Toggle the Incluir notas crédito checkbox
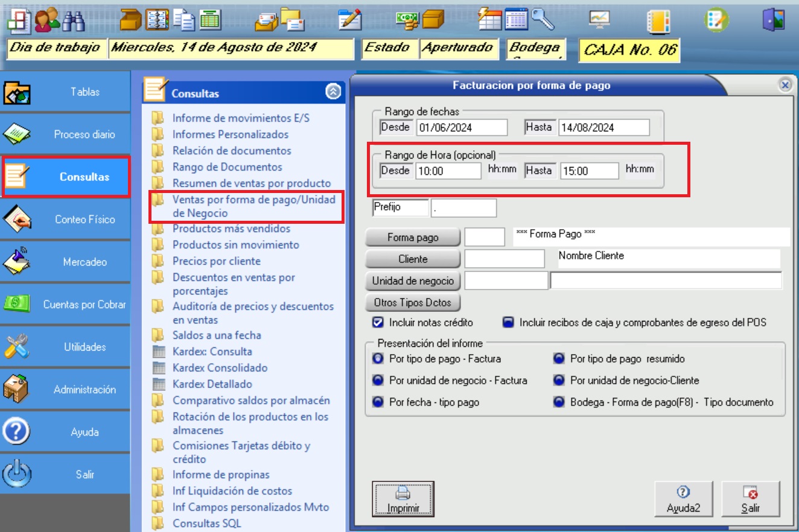Viewport: 799px width, 532px height. tap(378, 322)
